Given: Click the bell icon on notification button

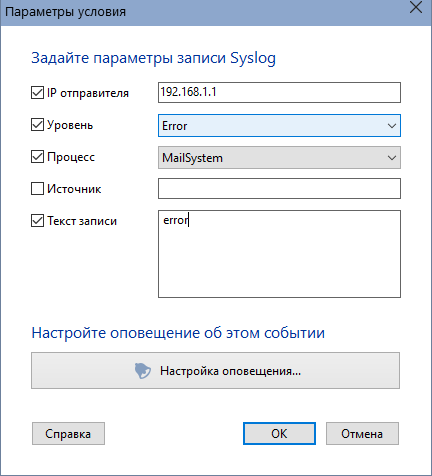Looking at the screenshot, I should click(x=143, y=371).
